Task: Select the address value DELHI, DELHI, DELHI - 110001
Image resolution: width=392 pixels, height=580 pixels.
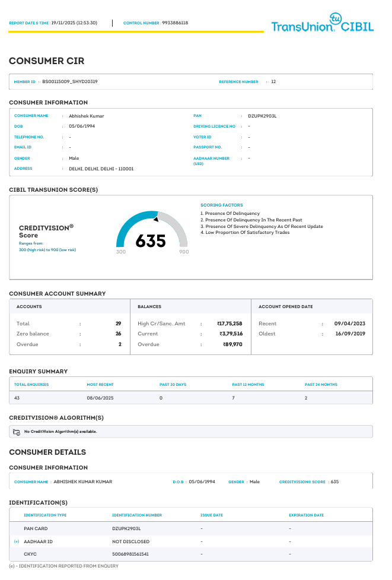Action: [x=101, y=169]
